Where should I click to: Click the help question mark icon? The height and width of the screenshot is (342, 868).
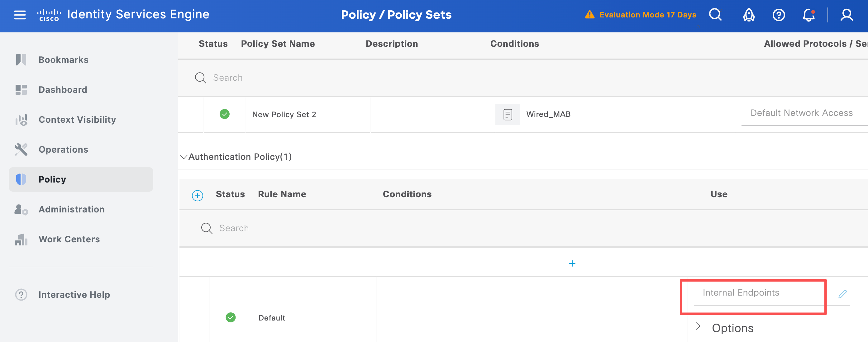779,15
